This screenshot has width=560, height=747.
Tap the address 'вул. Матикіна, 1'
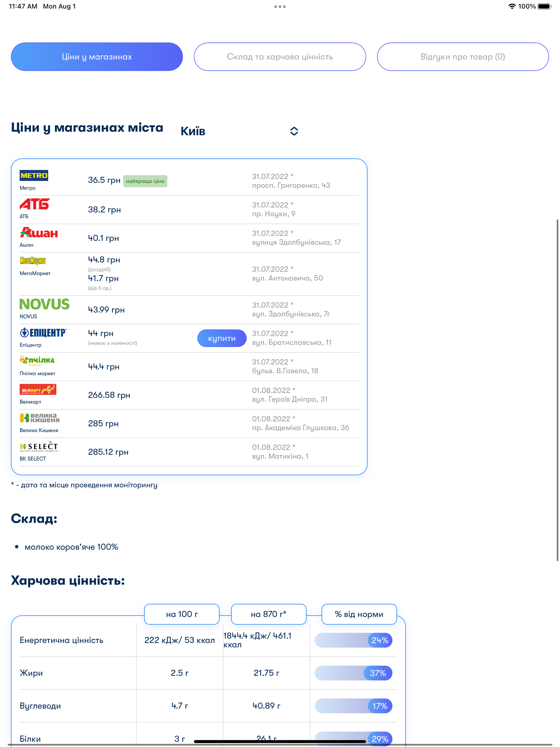pos(280,456)
